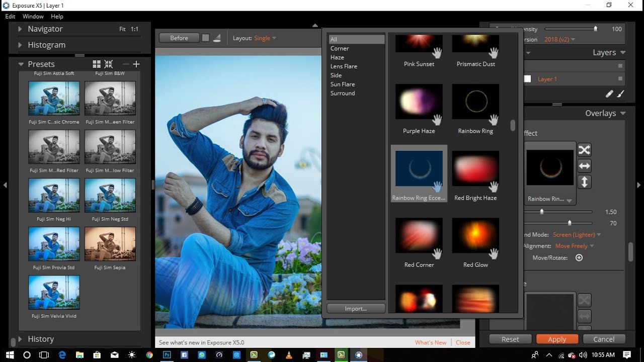Screen dimensions: 644x362
Task: Expand the Navigator panel
Action: click(x=20, y=29)
